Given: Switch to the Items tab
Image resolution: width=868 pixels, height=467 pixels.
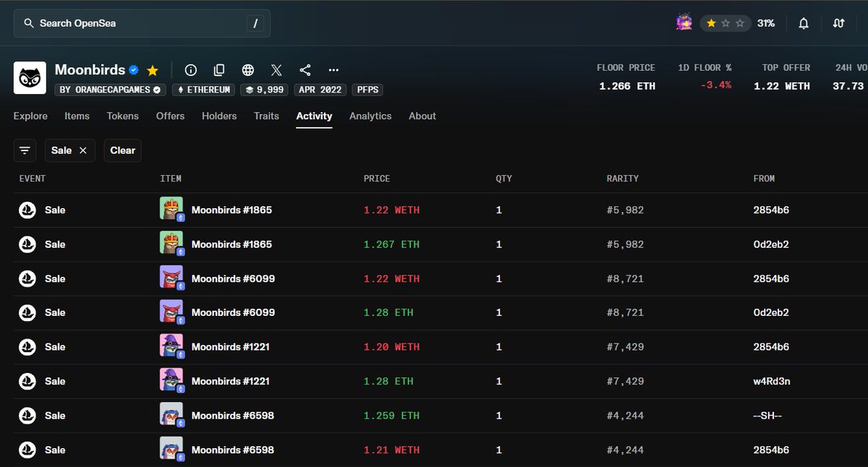Looking at the screenshot, I should click(x=77, y=116).
